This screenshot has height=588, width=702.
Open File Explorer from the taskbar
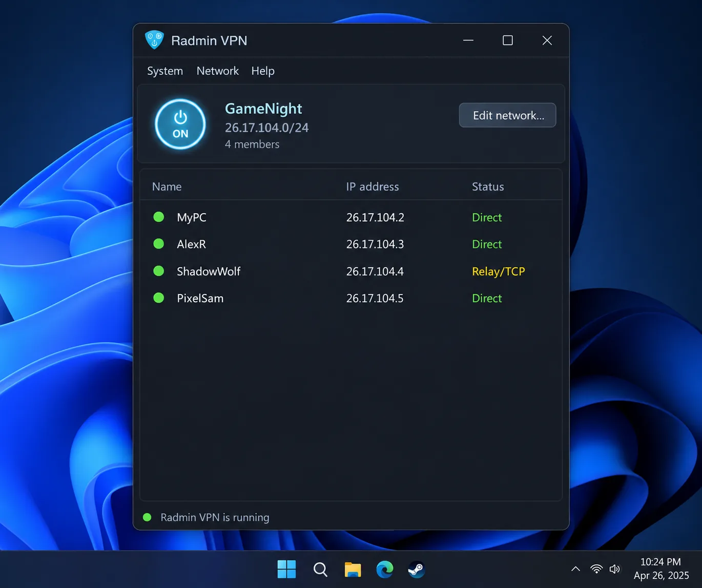coord(353,569)
